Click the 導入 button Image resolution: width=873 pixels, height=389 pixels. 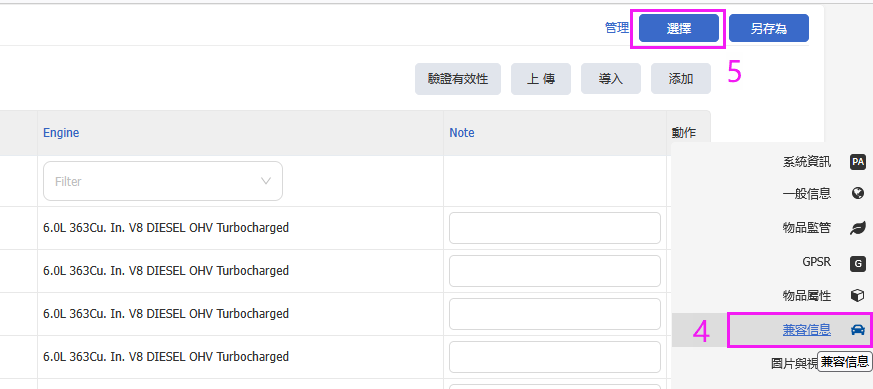coord(611,78)
